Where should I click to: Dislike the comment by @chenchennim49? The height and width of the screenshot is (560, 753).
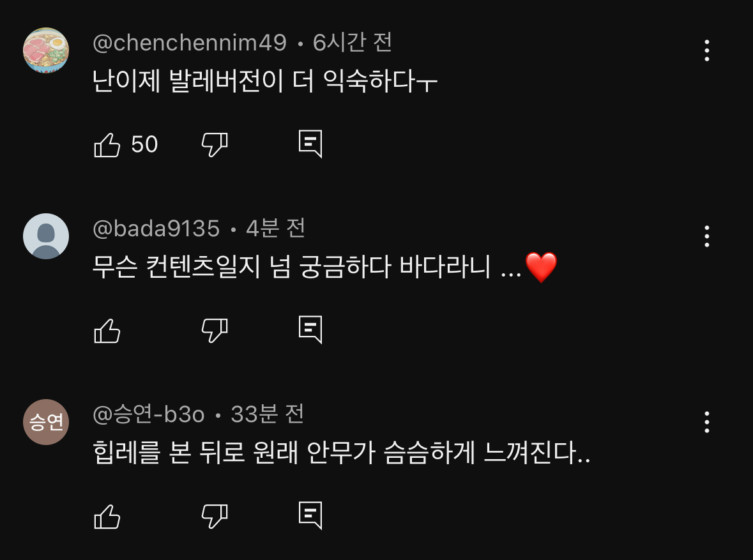pos(215,145)
